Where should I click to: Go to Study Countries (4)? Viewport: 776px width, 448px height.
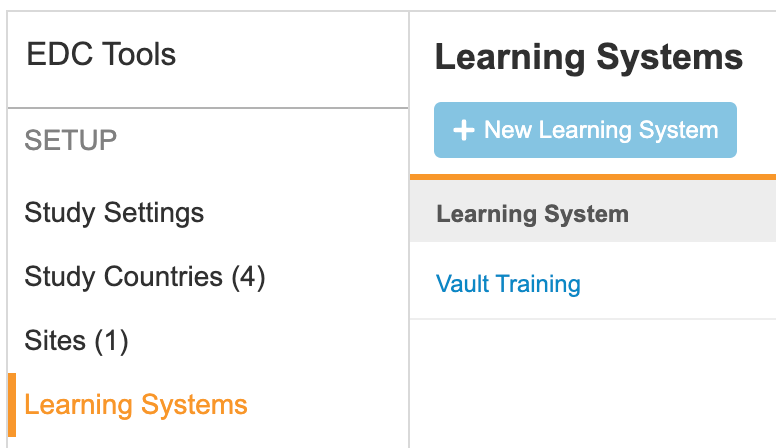point(144,277)
